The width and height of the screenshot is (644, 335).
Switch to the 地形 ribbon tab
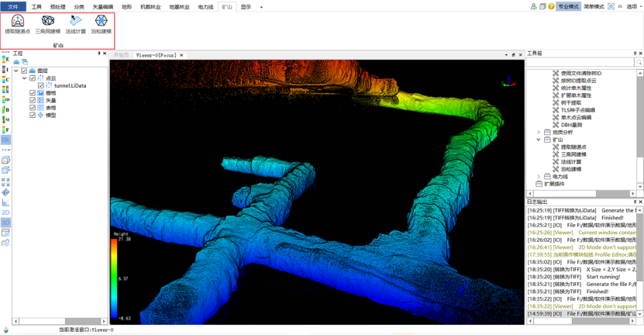pyautogui.click(x=127, y=7)
